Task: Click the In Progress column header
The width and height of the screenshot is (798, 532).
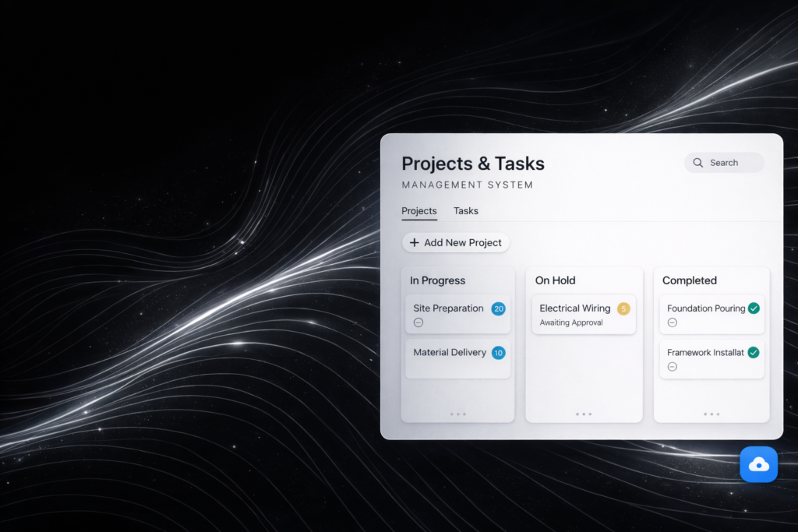Action: point(438,280)
